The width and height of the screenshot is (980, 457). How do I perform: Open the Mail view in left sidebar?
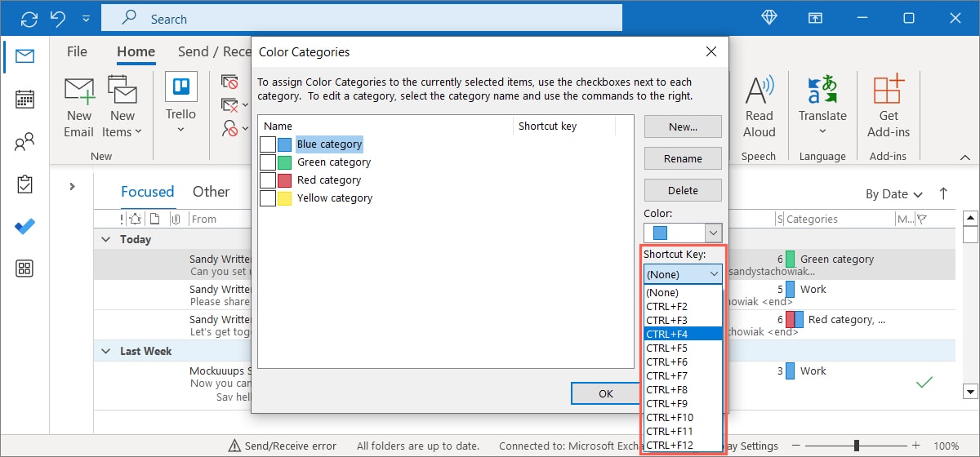pos(24,56)
